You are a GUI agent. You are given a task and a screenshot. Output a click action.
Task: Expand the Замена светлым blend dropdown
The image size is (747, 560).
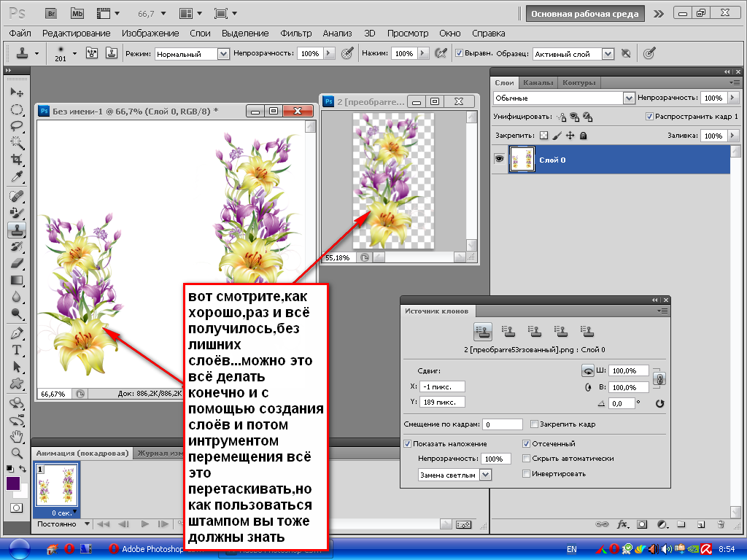(486, 475)
